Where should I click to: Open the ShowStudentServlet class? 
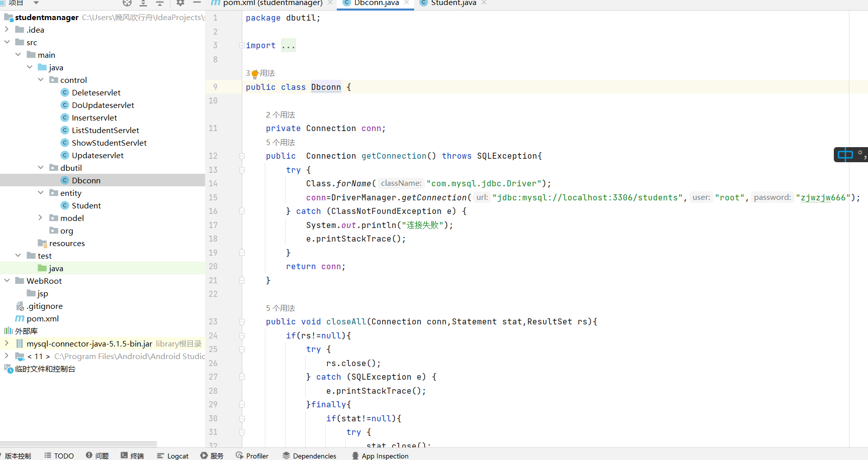point(109,143)
